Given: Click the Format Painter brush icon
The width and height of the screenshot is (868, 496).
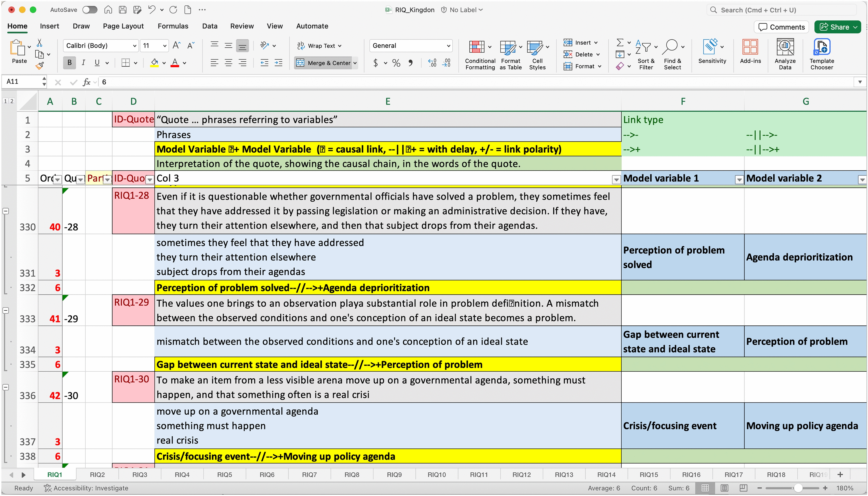Looking at the screenshot, I should 40,65.
